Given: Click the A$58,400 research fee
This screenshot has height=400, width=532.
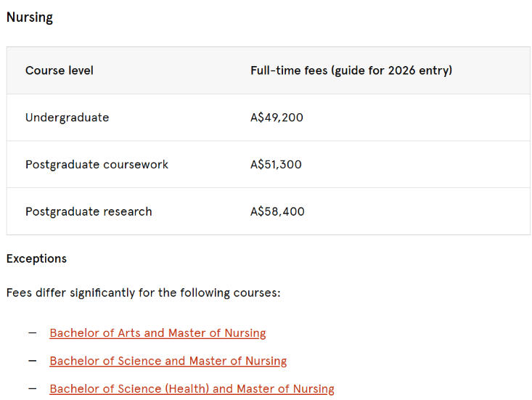Looking at the screenshot, I should [277, 212].
